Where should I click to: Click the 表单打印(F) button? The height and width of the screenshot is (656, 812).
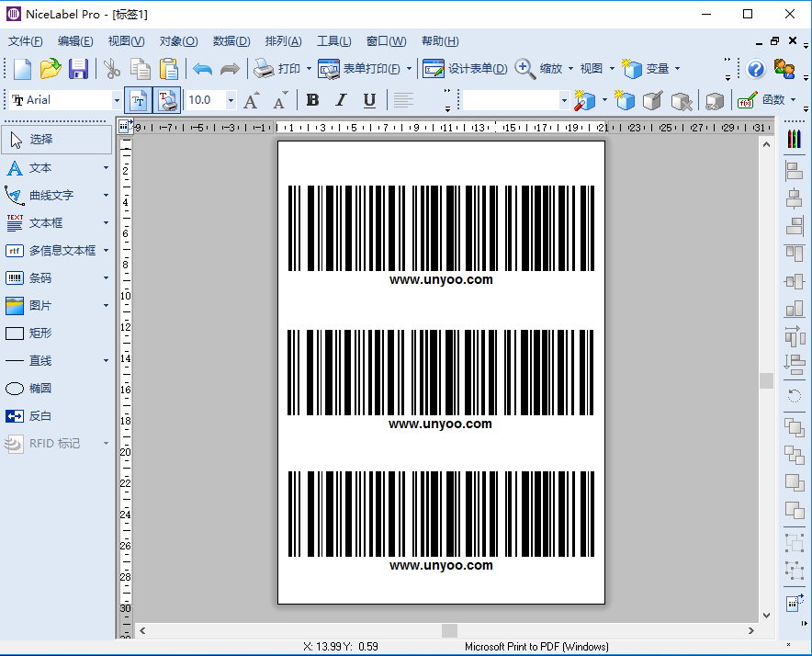click(x=359, y=69)
